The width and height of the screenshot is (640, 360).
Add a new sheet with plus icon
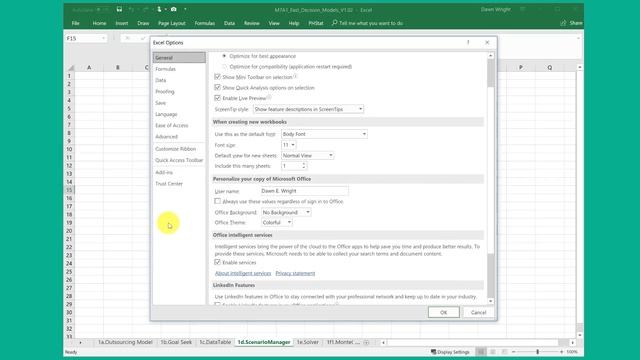[366, 342]
